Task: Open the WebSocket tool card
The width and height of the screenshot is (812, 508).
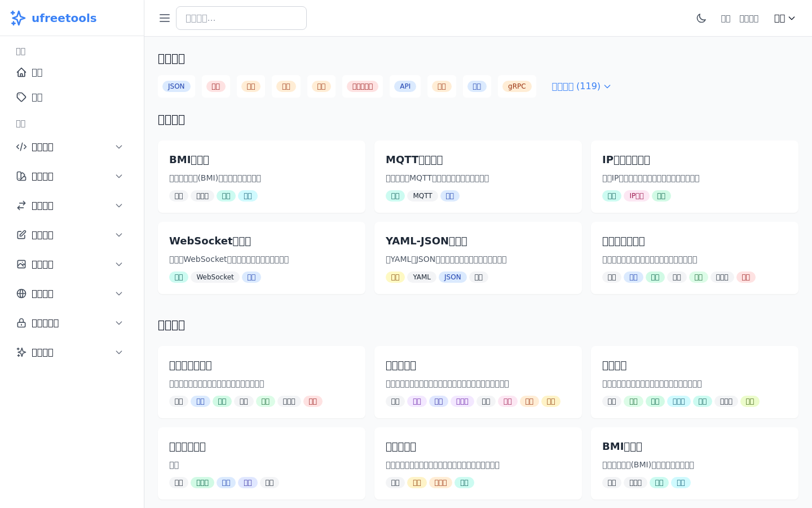Action: pos(262,258)
